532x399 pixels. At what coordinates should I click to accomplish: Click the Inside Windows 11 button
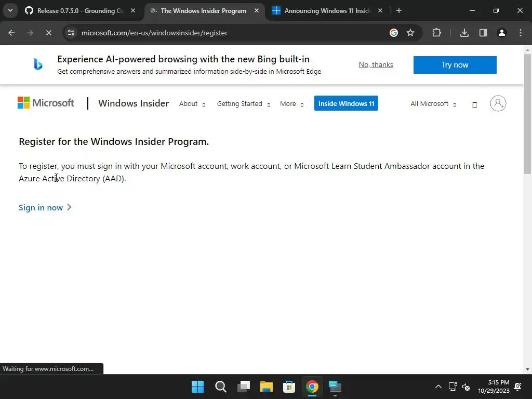click(x=346, y=103)
